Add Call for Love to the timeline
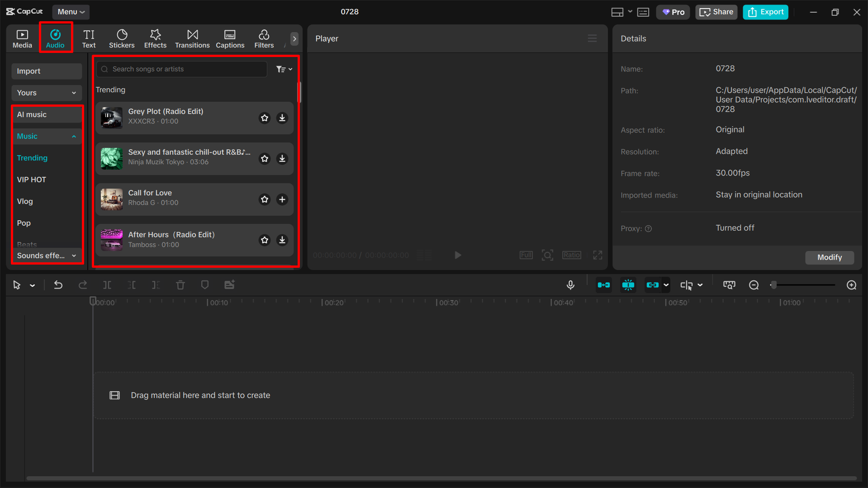 point(282,199)
